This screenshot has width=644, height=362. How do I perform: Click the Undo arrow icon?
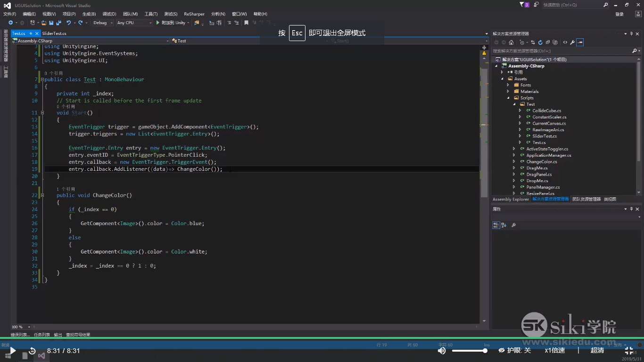[x=68, y=23]
